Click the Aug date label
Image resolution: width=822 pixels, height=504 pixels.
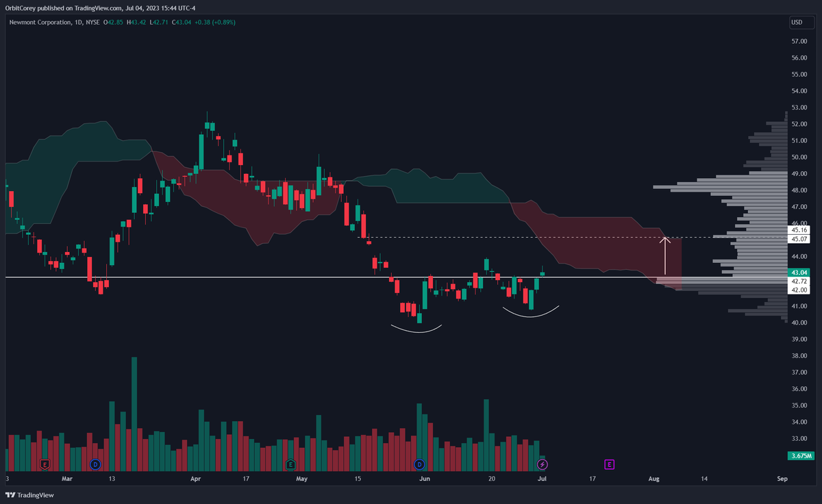[654, 479]
